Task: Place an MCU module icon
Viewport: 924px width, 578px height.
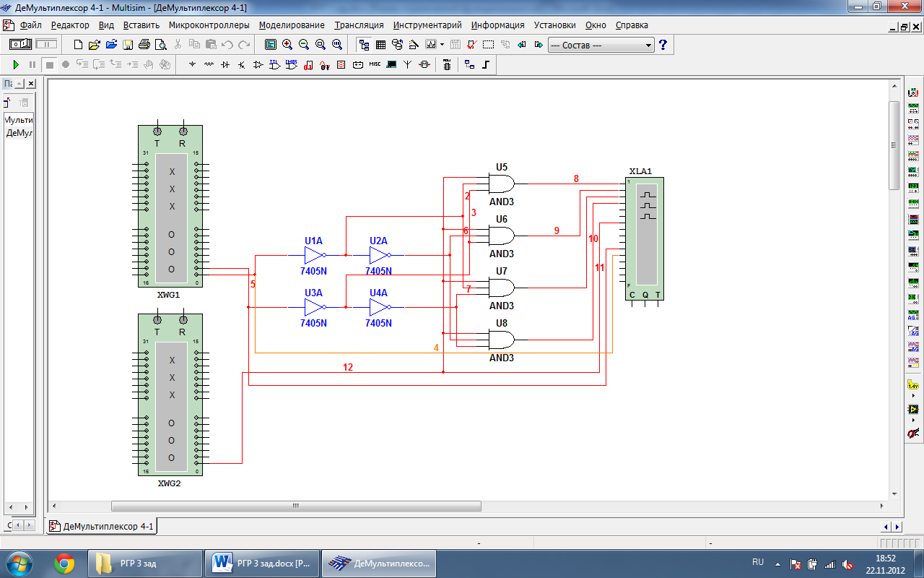Action: (x=447, y=65)
